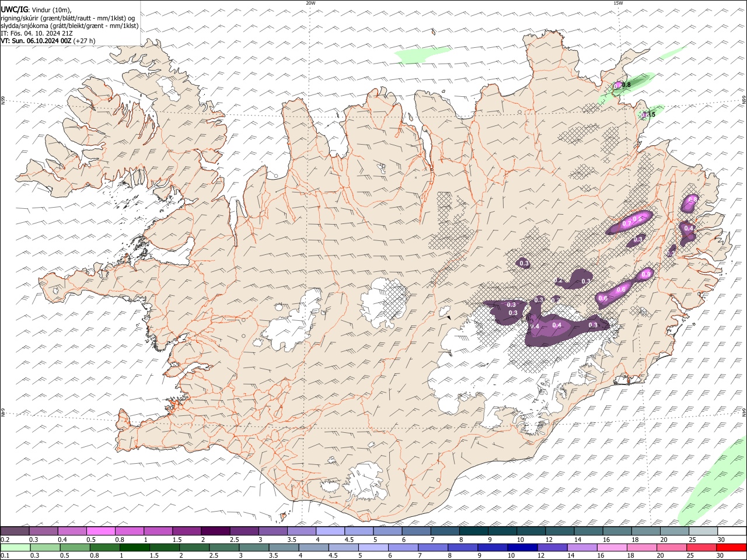Select the 'IT: Fös. 04. 10. 2024 21Z' line
Image resolution: width=747 pixels, height=560 pixels.
tap(37, 33)
